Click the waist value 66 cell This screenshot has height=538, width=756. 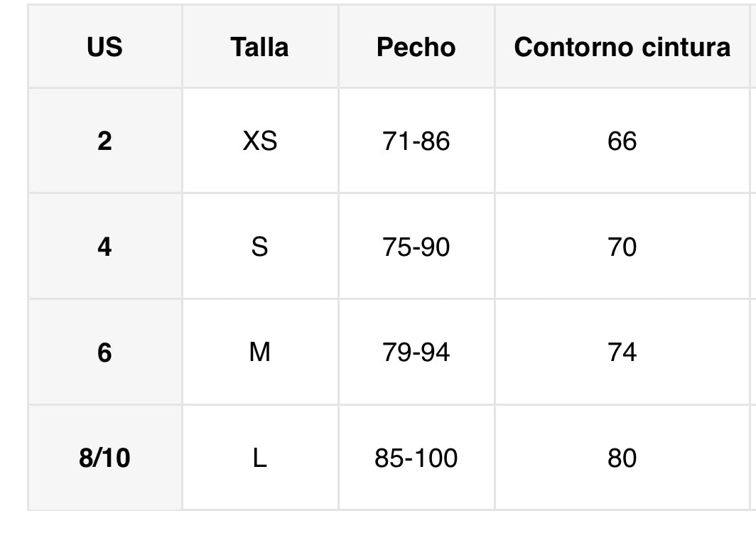[622, 141]
